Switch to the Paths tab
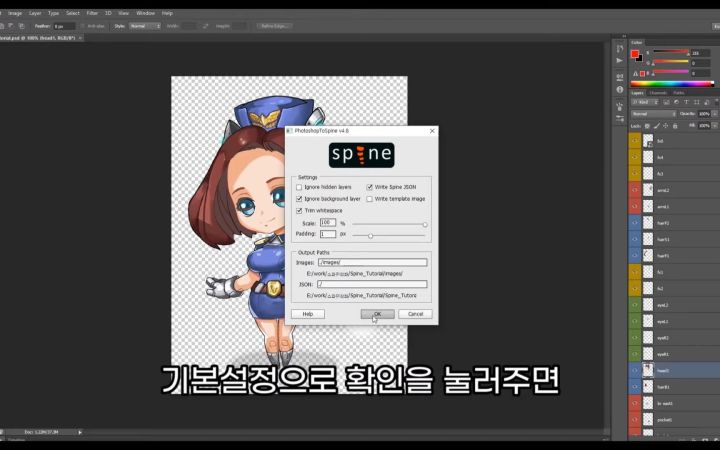 coord(678,93)
